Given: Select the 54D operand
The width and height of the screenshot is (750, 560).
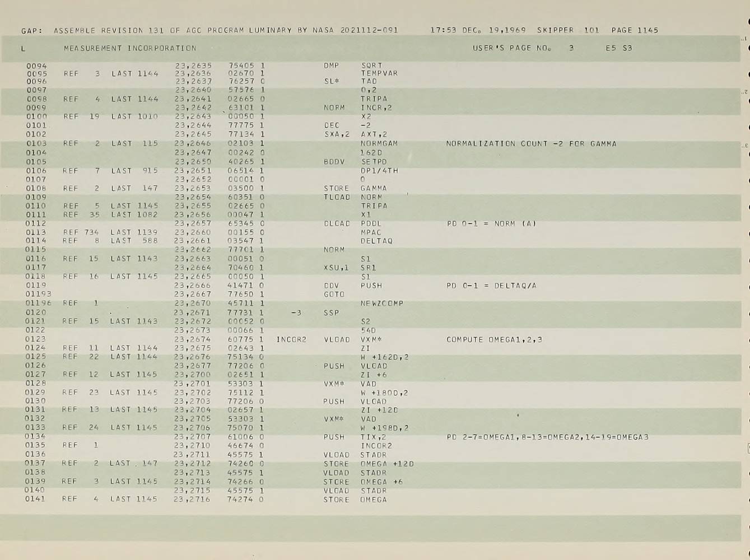Looking at the screenshot, I should point(369,330).
